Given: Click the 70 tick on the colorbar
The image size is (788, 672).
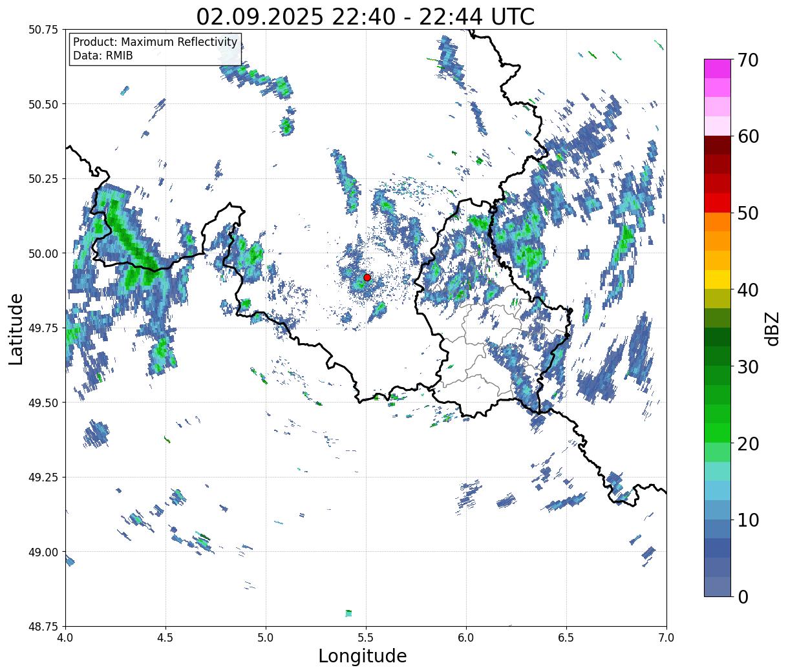Looking at the screenshot, I should point(748,59).
